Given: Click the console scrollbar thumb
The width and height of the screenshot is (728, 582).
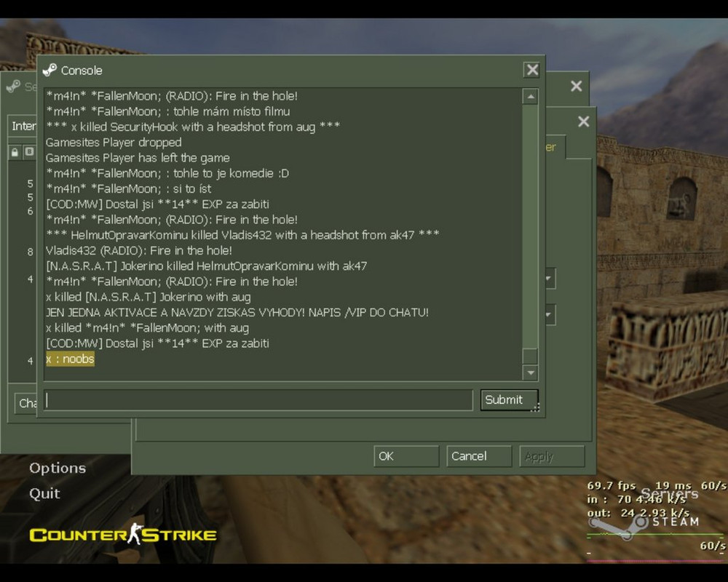Looking at the screenshot, I should pos(530,356).
